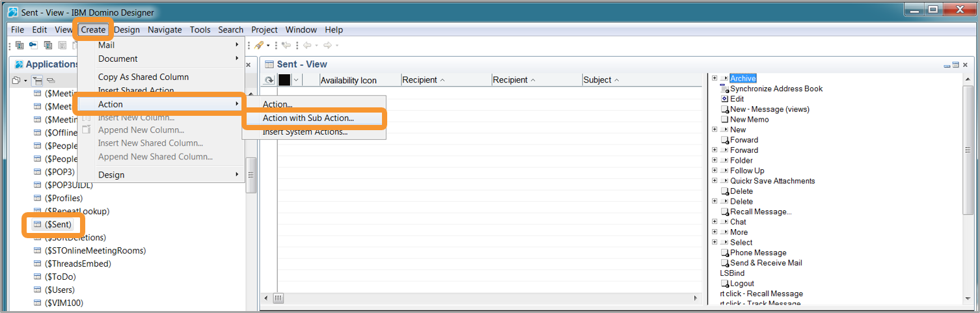Select ($ThreadsEmbed) view in tree

tap(78, 264)
